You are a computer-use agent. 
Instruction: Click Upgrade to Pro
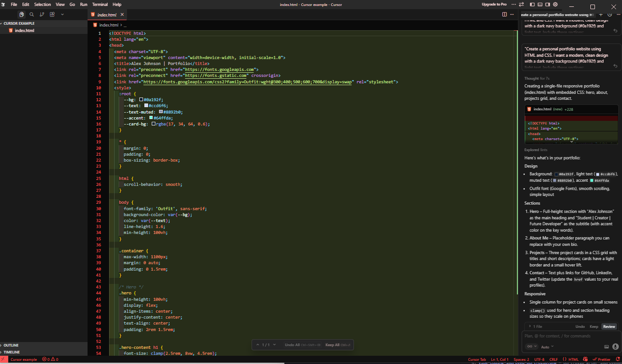pos(494,4)
